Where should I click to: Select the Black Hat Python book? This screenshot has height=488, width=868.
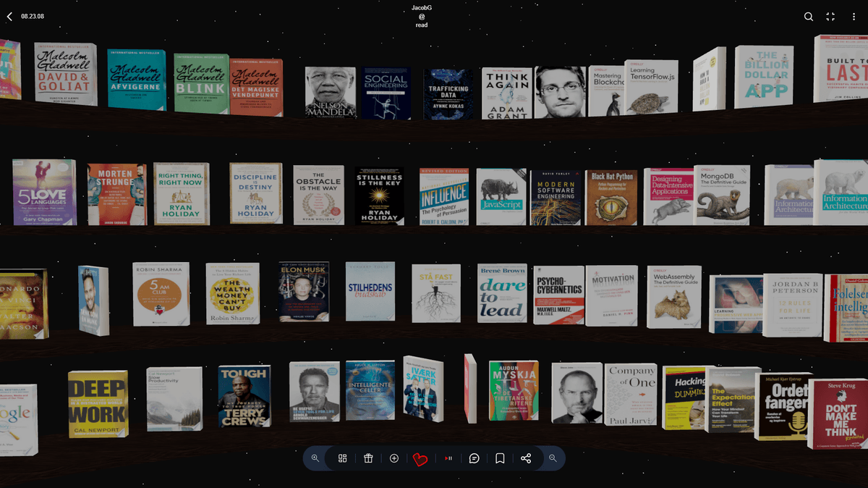click(x=611, y=197)
